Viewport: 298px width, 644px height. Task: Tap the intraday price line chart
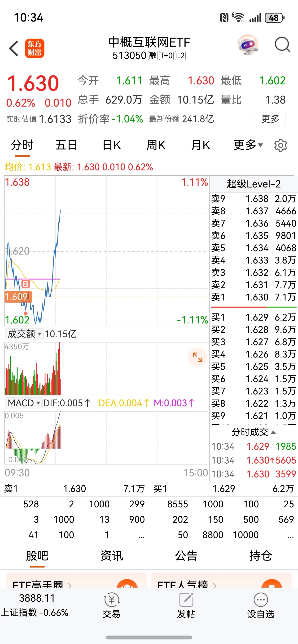click(106, 251)
